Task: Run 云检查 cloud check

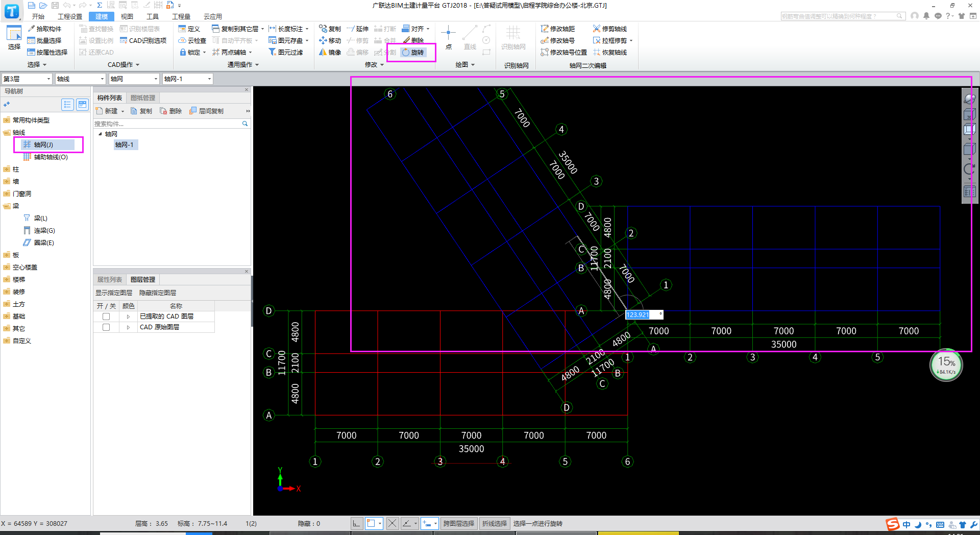Action: tap(192, 40)
